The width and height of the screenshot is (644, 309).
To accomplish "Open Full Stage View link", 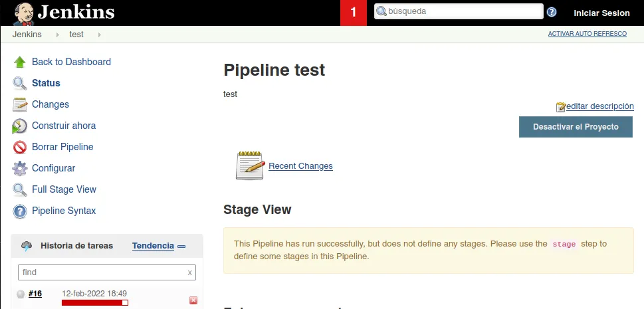I will pos(64,189).
